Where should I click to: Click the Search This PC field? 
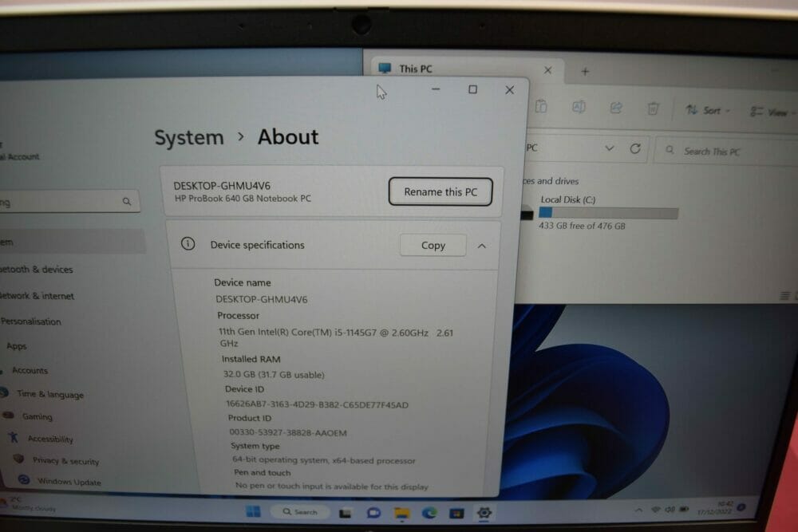tap(726, 151)
